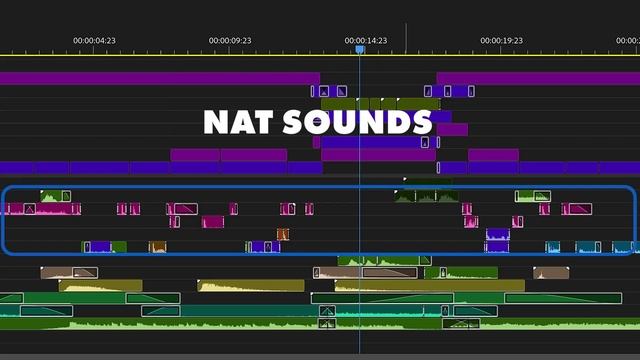Click the 00:00:14:23 timecode label
640x360 pixels.
[366, 40]
